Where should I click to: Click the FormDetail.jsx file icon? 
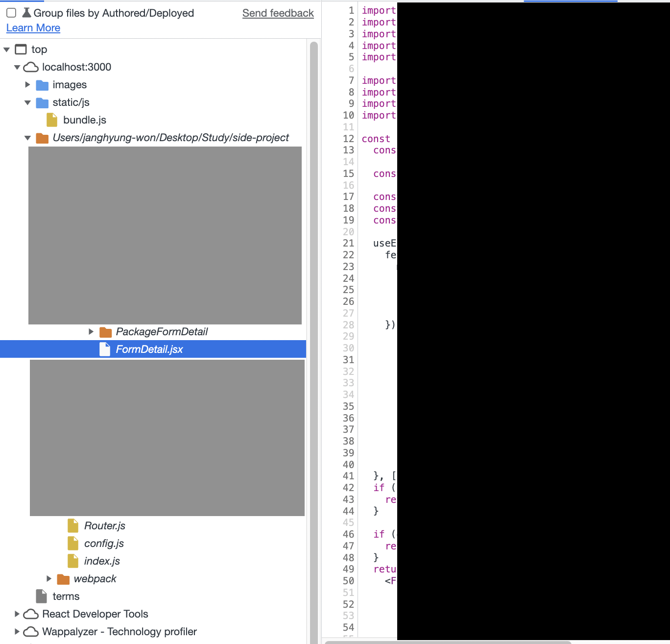click(x=105, y=349)
